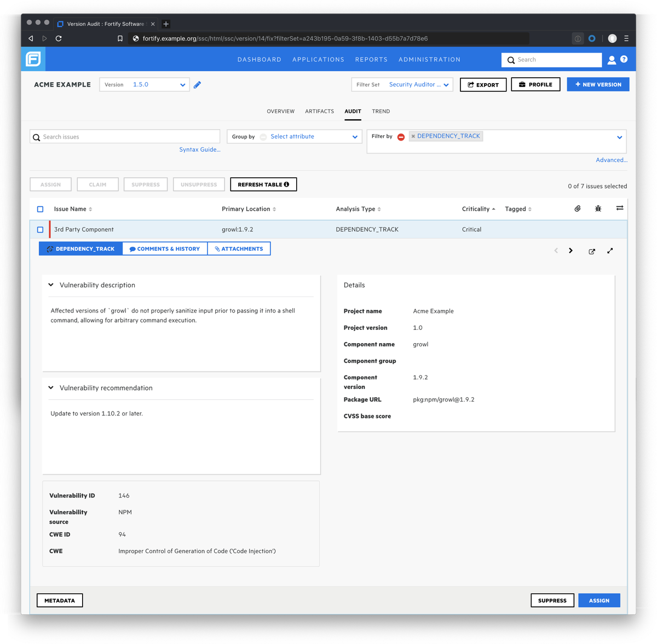Focus the Search issues input field
The width and height of the screenshot is (657, 644).
(x=125, y=137)
